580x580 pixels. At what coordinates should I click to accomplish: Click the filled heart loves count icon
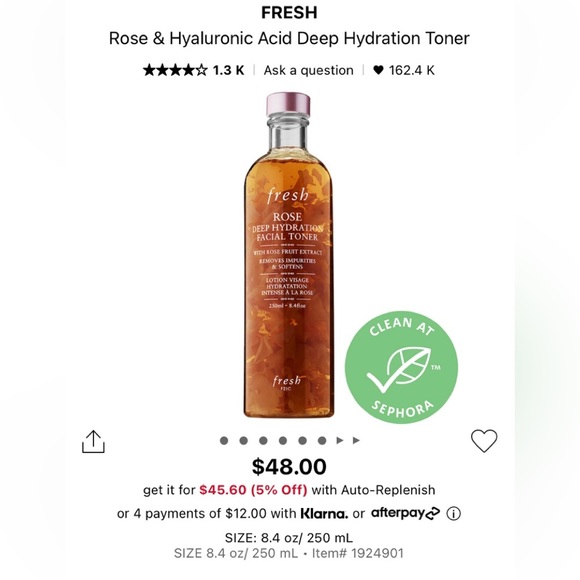(x=378, y=70)
